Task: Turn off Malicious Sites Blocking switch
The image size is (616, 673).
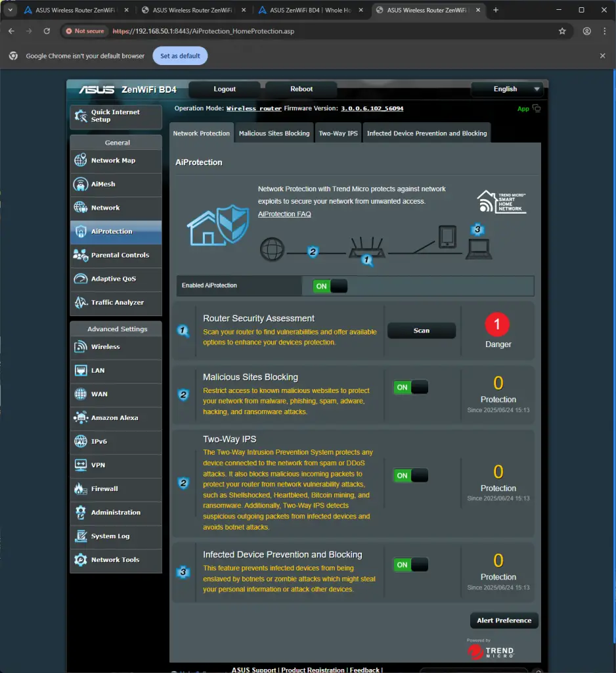Action: click(x=410, y=387)
